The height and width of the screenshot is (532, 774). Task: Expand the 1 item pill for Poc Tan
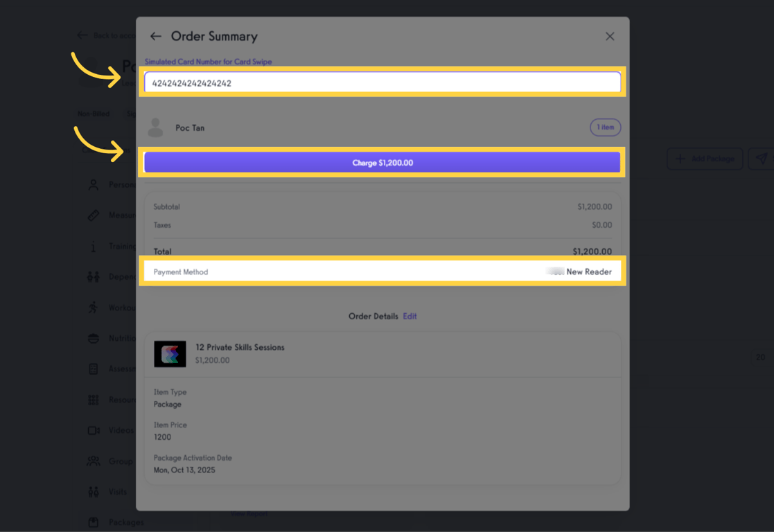coord(605,127)
